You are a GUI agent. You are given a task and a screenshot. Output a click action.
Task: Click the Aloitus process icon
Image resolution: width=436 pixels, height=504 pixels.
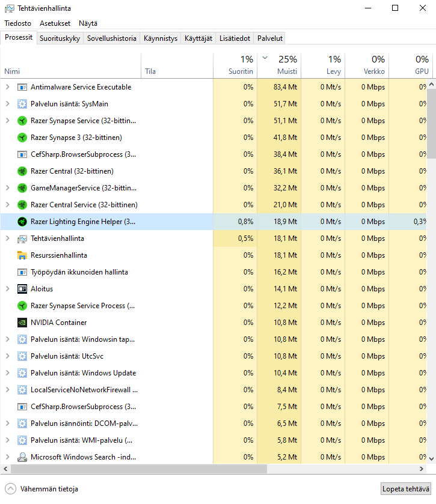coord(22,288)
